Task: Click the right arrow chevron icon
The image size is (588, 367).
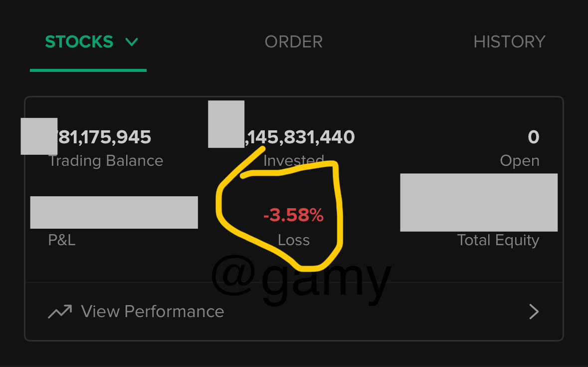Action: [x=534, y=312]
